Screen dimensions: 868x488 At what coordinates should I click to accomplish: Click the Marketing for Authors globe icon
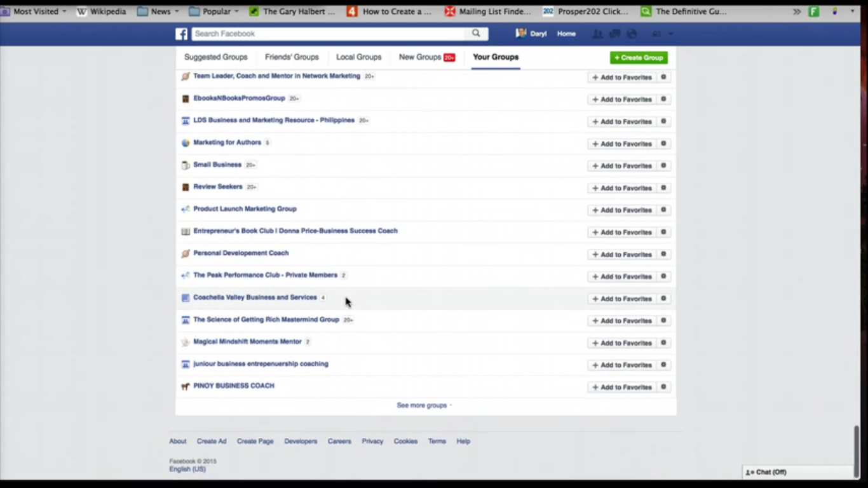pyautogui.click(x=186, y=143)
